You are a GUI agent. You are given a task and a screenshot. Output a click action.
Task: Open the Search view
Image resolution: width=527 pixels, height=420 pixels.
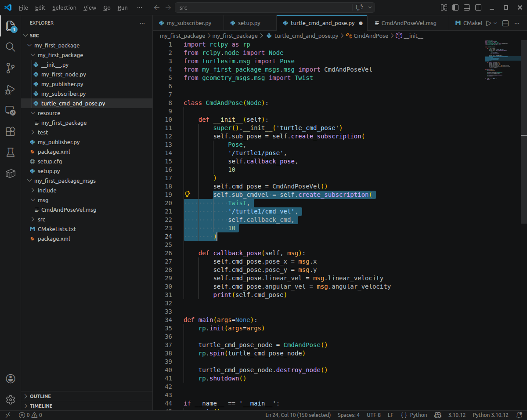pyautogui.click(x=11, y=47)
